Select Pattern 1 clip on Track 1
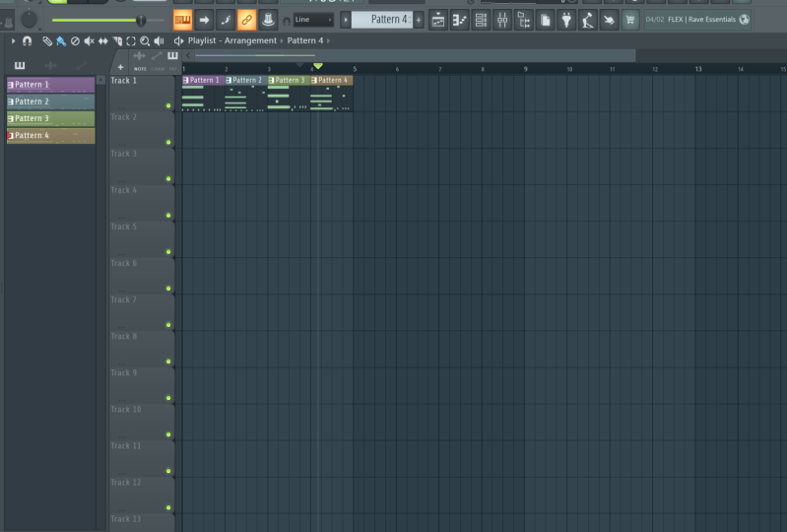Image resolution: width=787 pixels, height=532 pixels. click(203, 94)
